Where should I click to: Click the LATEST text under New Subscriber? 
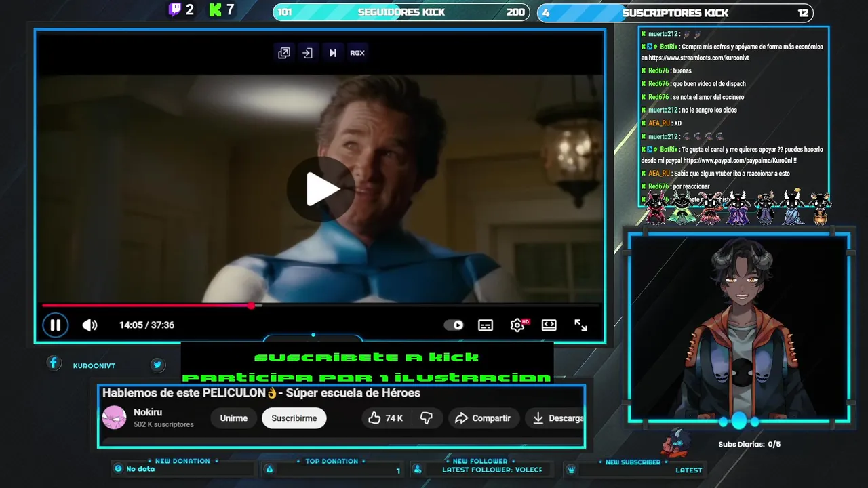point(689,470)
